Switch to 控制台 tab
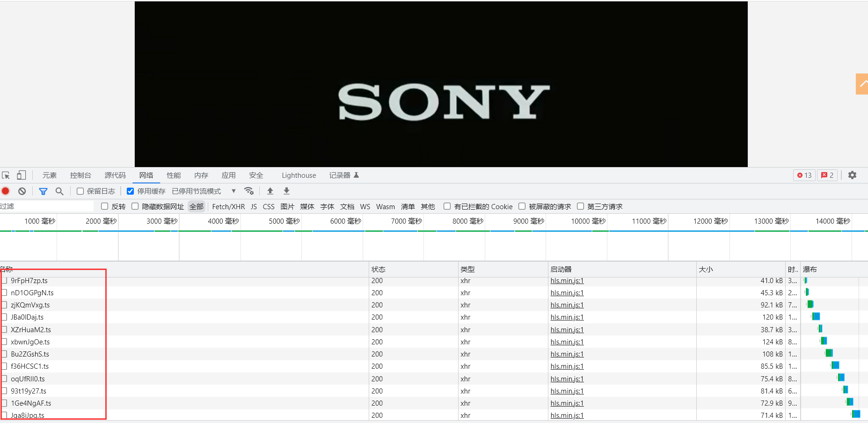868x423 pixels. (x=80, y=175)
